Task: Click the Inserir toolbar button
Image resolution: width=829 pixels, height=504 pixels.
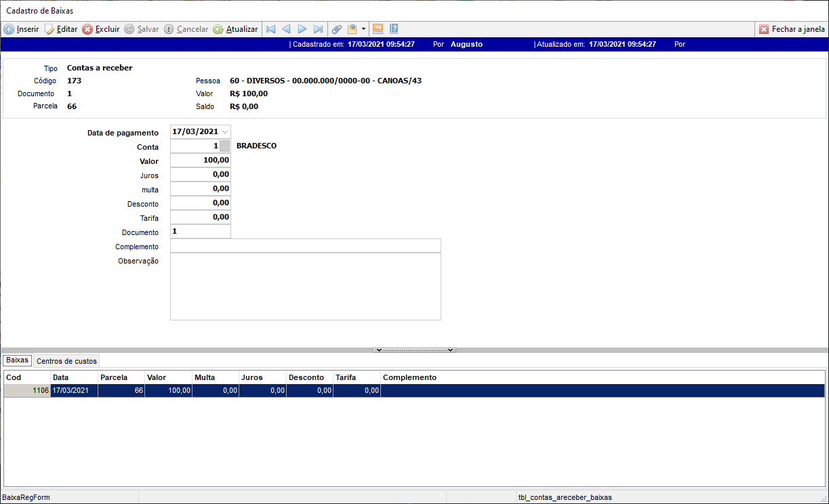Action: click(x=22, y=29)
